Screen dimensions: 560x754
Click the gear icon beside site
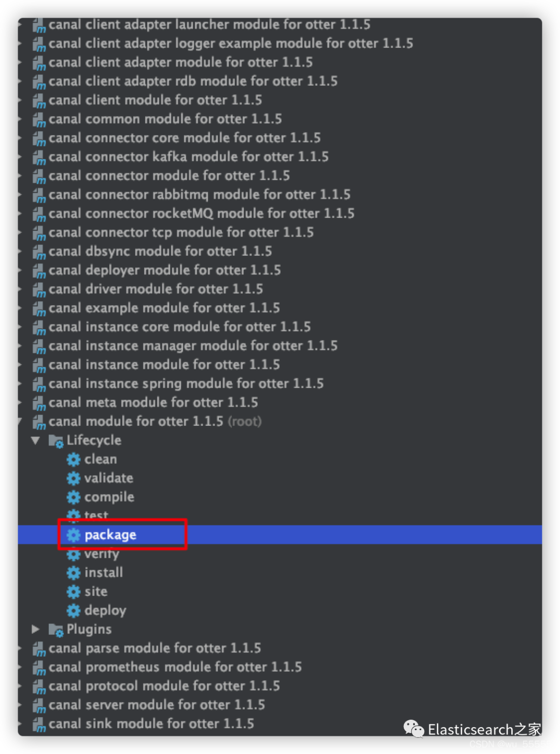point(74,592)
